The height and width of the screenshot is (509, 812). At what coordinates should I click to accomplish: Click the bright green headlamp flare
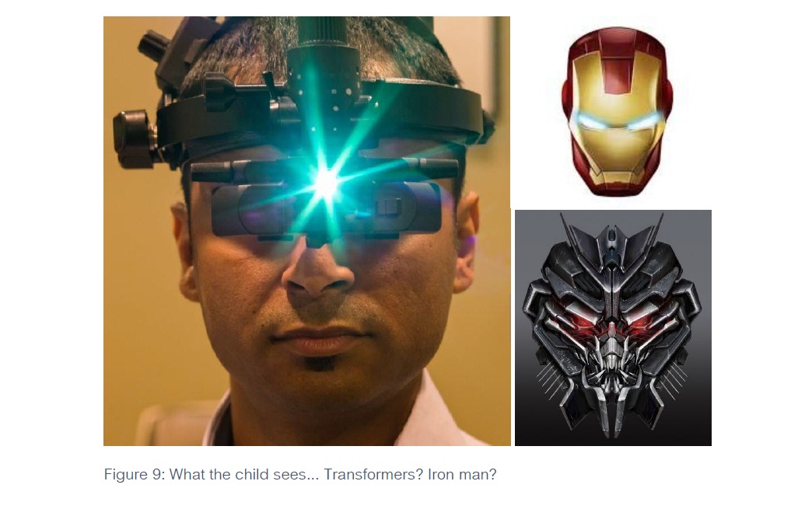pyautogui.click(x=326, y=183)
